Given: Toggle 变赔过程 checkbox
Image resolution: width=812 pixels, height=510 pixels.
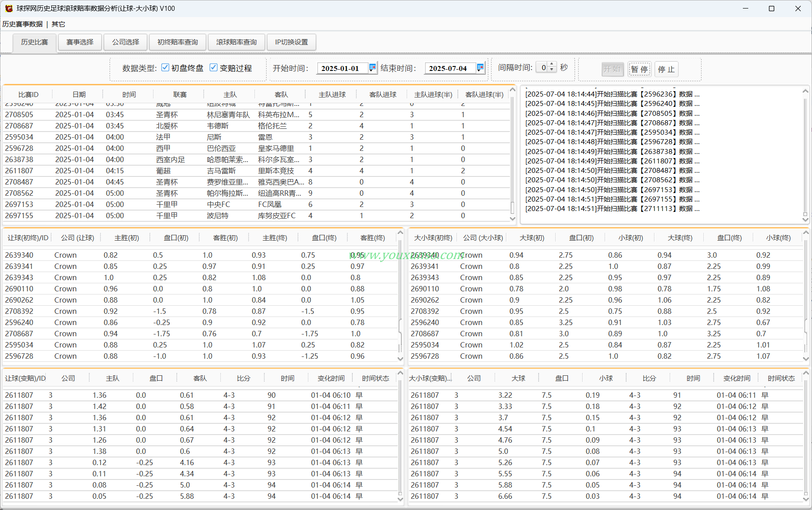Looking at the screenshot, I should pos(214,67).
